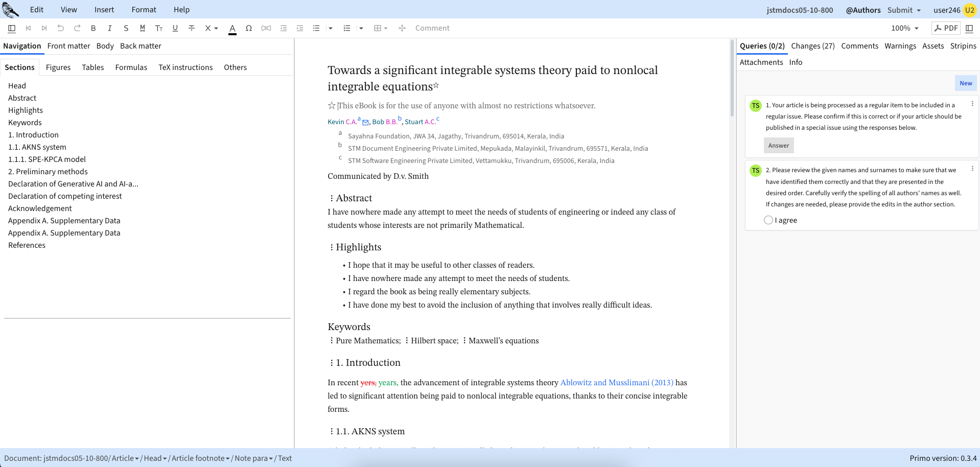Apply italic formatting
This screenshot has height=467, width=980.
click(x=109, y=28)
